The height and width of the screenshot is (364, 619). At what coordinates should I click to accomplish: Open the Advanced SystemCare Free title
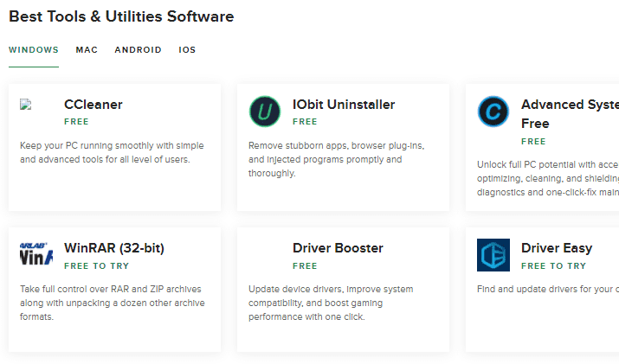pyautogui.click(x=570, y=114)
